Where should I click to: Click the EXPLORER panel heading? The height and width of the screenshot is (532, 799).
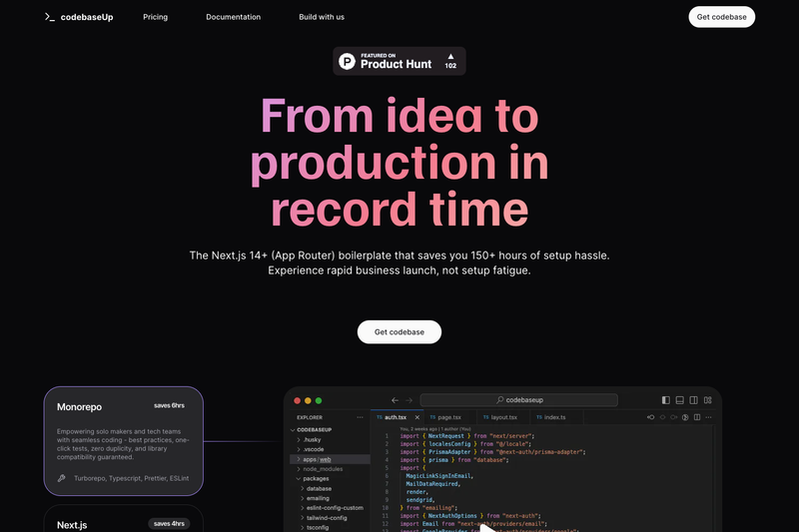310,417
